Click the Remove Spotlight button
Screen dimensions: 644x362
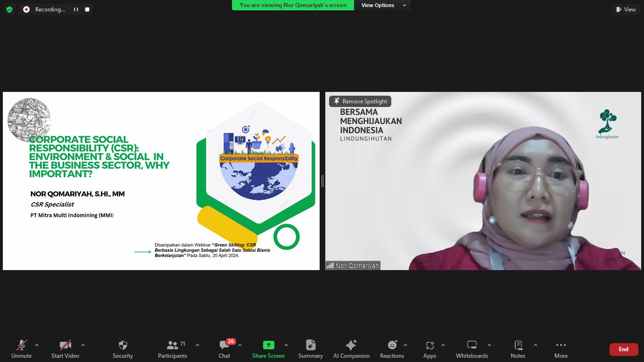[360, 101]
